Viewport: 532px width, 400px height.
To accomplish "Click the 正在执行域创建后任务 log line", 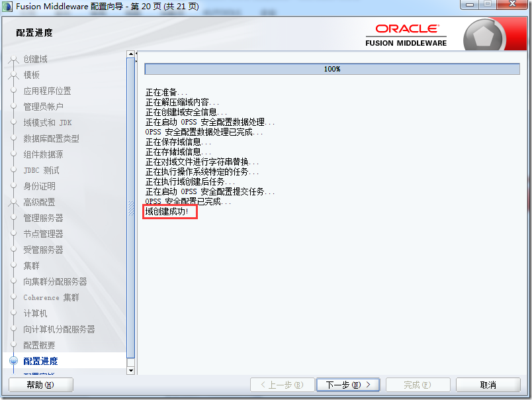I will [190, 181].
